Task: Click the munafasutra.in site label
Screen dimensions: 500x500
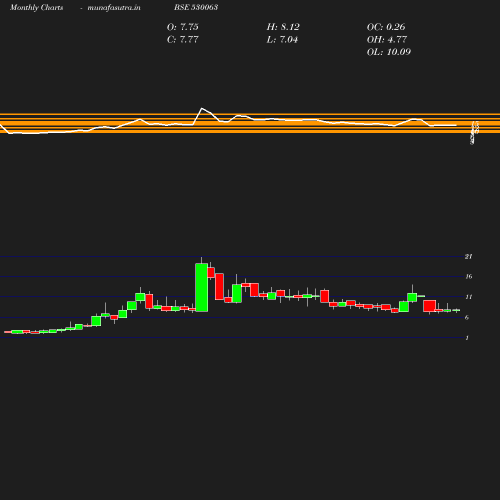Action: tap(114, 7)
